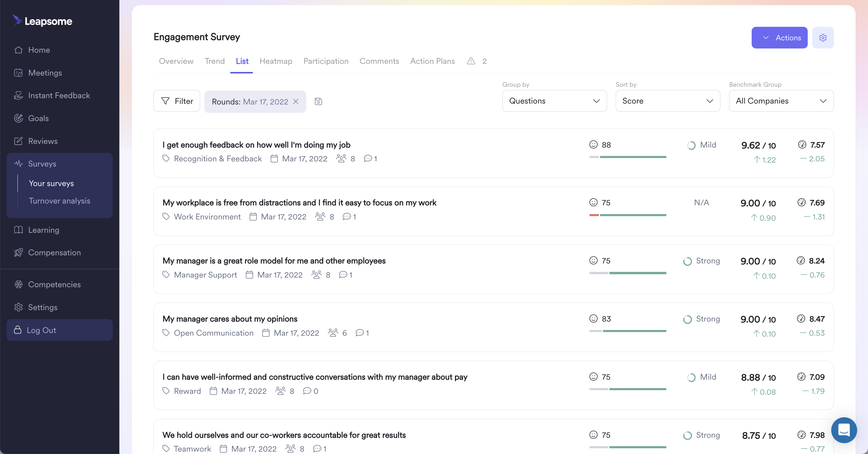
Task: Open the chat support bubble
Action: tap(844, 430)
